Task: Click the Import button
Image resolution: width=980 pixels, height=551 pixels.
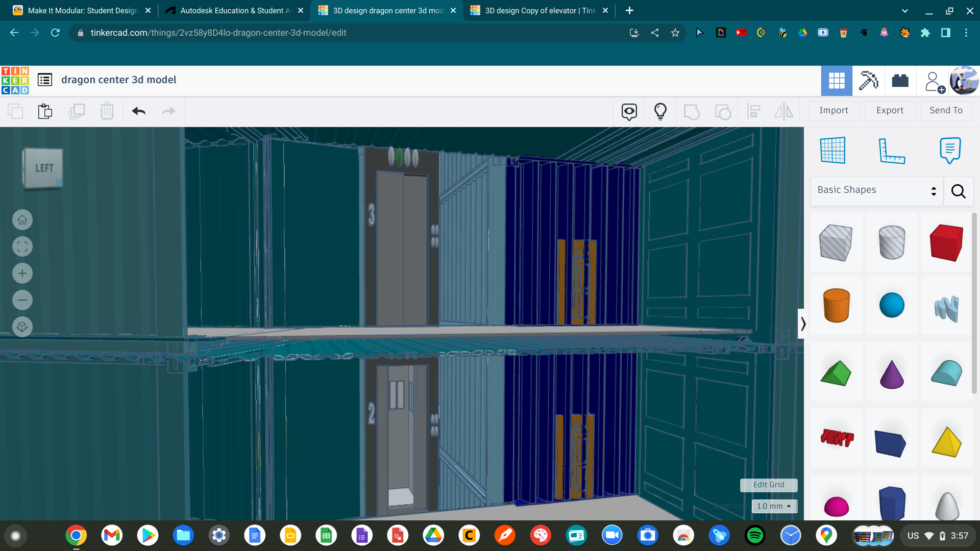Action: coord(834,110)
